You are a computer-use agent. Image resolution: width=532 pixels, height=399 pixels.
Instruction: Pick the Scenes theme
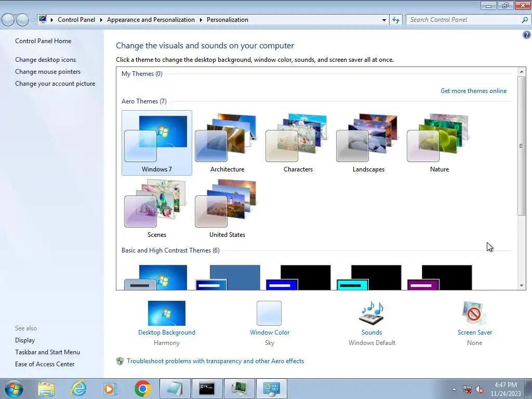[157, 208]
